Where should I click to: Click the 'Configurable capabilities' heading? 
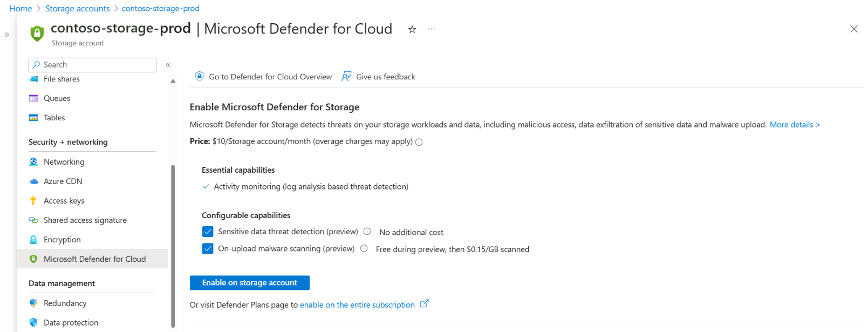coord(246,215)
